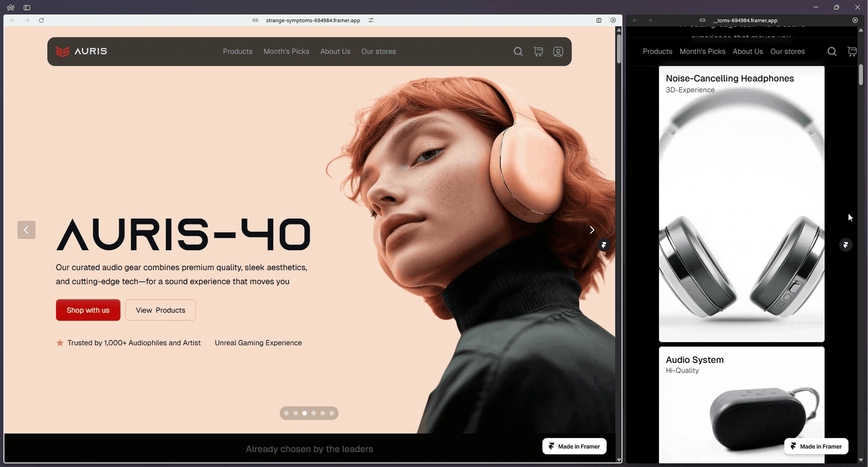Click Made in Framer badge in left pane

pyautogui.click(x=574, y=446)
